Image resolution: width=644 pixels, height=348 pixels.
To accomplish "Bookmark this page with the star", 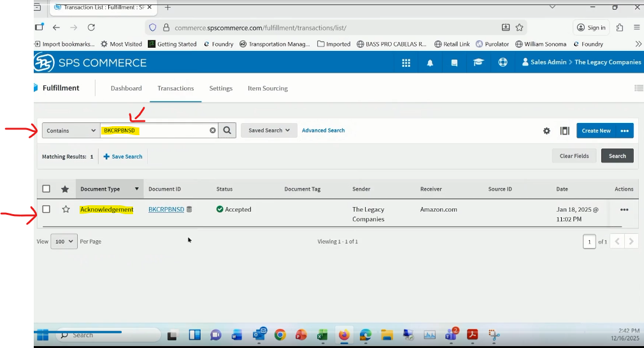I will (520, 27).
